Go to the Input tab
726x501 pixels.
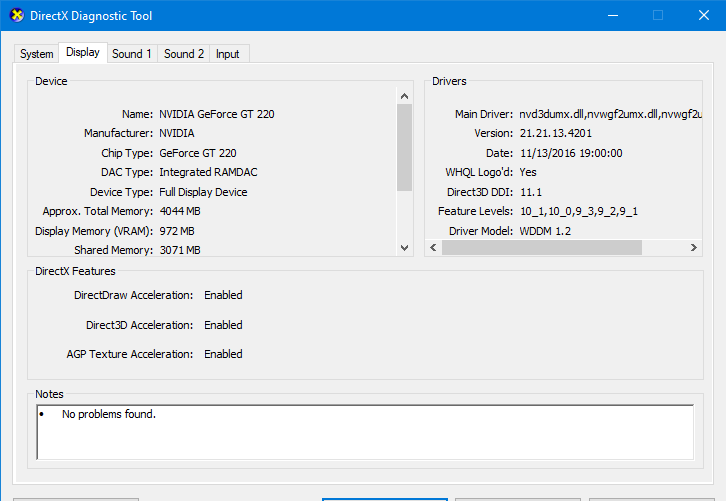tap(227, 54)
